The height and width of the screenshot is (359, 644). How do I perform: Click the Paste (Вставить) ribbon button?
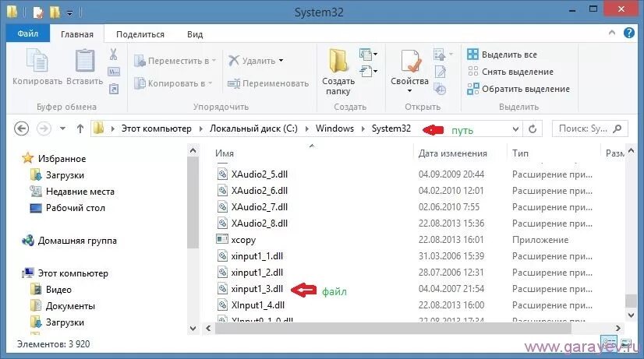coord(85,67)
